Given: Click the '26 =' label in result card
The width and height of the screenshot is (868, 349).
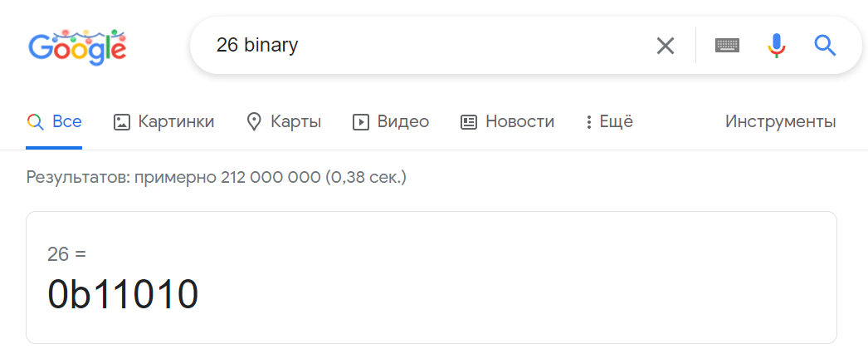Looking at the screenshot, I should pos(66,254).
